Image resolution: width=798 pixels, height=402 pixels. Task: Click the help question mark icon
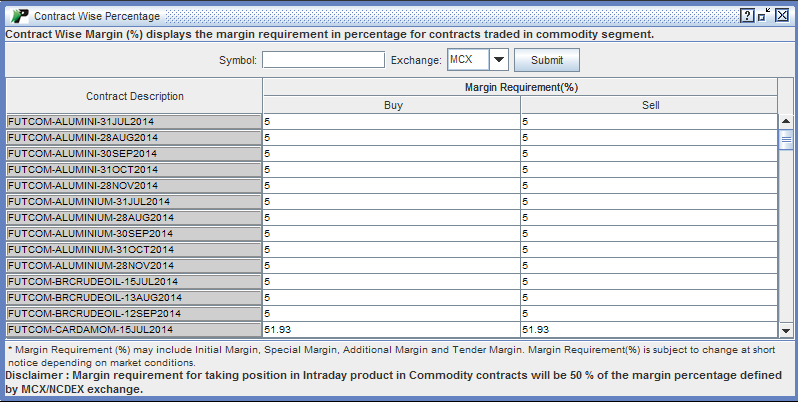pyautogui.click(x=747, y=16)
